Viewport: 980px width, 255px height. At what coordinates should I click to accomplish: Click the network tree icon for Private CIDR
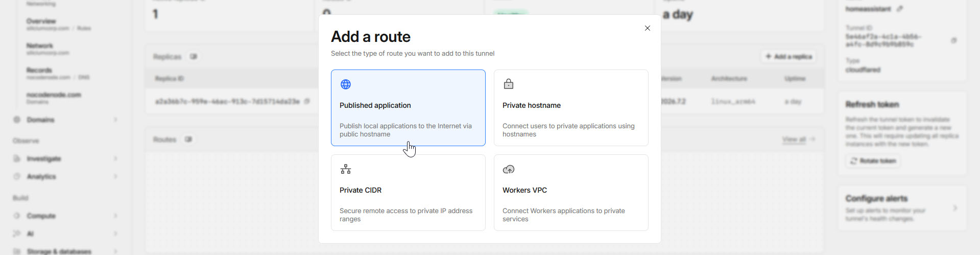346,169
